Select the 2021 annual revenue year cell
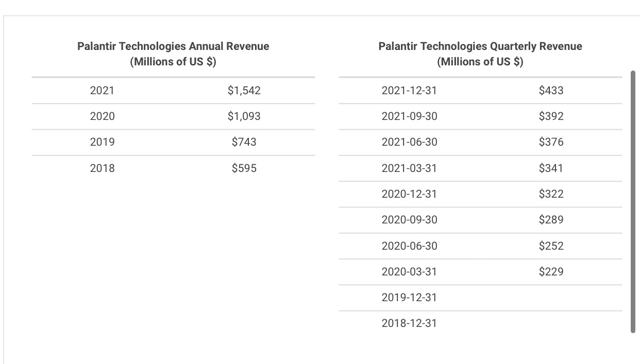The image size is (640, 364). pos(102,91)
